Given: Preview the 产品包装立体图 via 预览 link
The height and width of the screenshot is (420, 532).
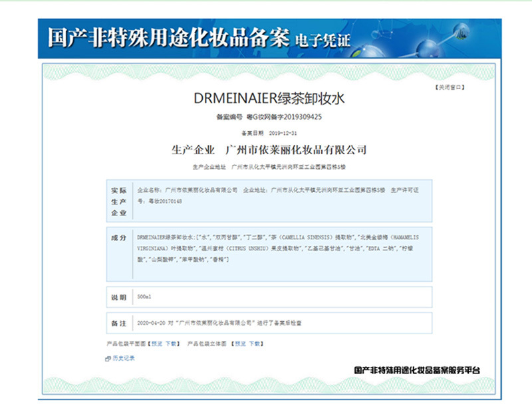Looking at the screenshot, I should 241,344.
